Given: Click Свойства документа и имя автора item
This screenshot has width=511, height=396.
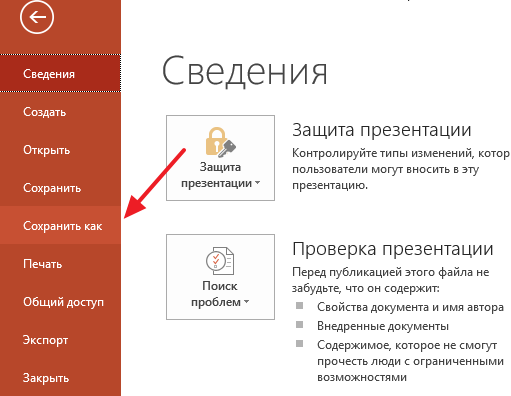Looking at the screenshot, I should pos(410,307).
